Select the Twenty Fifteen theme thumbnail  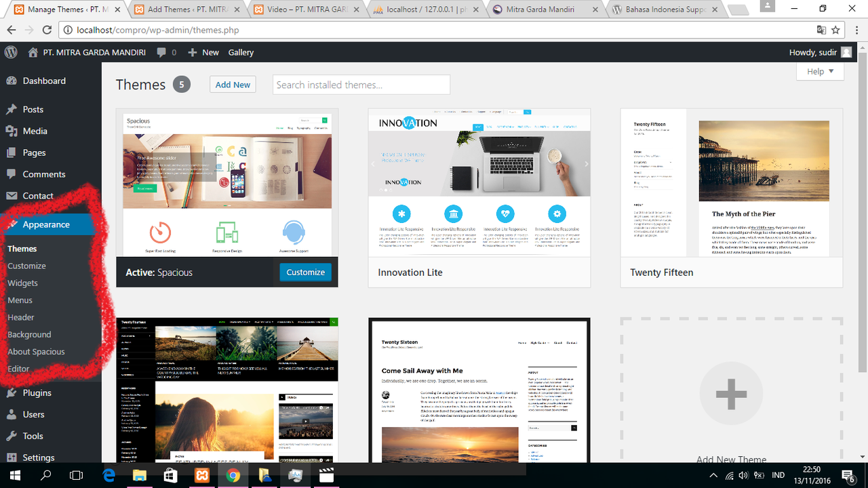tap(732, 183)
